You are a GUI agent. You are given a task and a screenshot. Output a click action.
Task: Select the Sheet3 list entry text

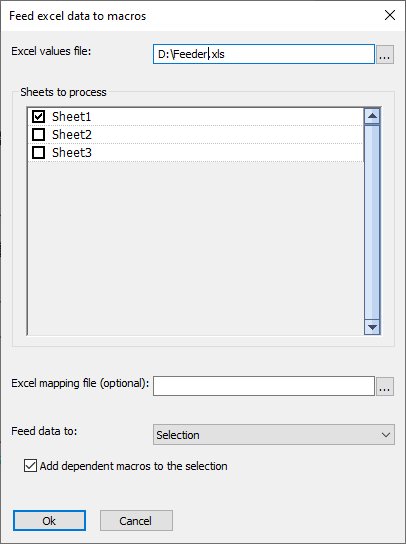pos(72,153)
